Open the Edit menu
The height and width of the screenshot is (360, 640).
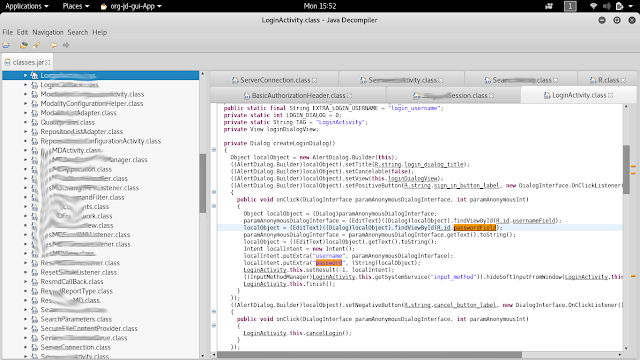pyautogui.click(x=22, y=32)
